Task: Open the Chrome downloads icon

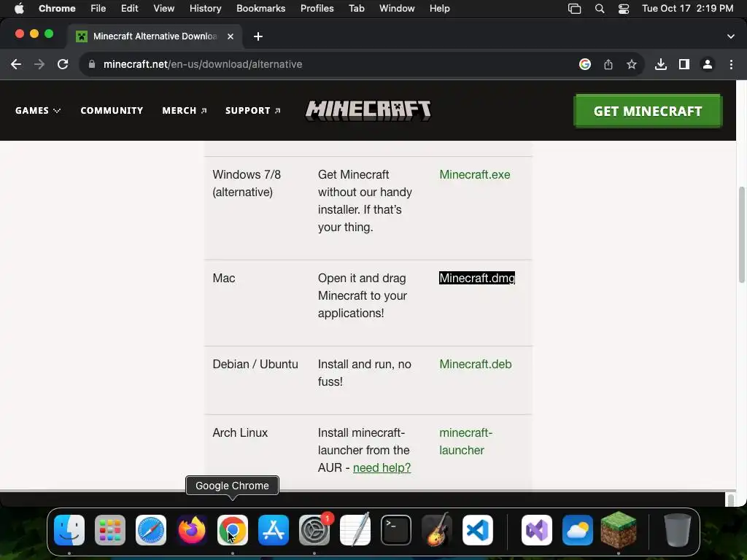Action: coord(661,64)
